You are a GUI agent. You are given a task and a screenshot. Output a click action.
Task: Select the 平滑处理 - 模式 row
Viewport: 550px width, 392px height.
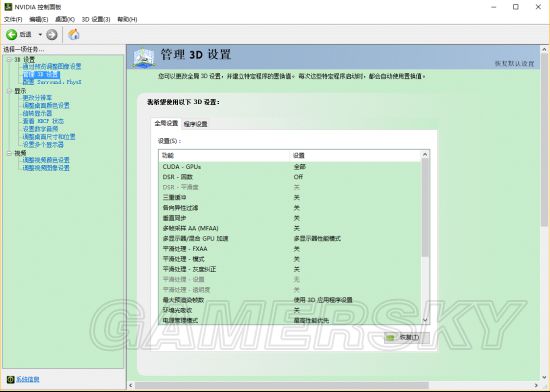[x=290, y=259]
